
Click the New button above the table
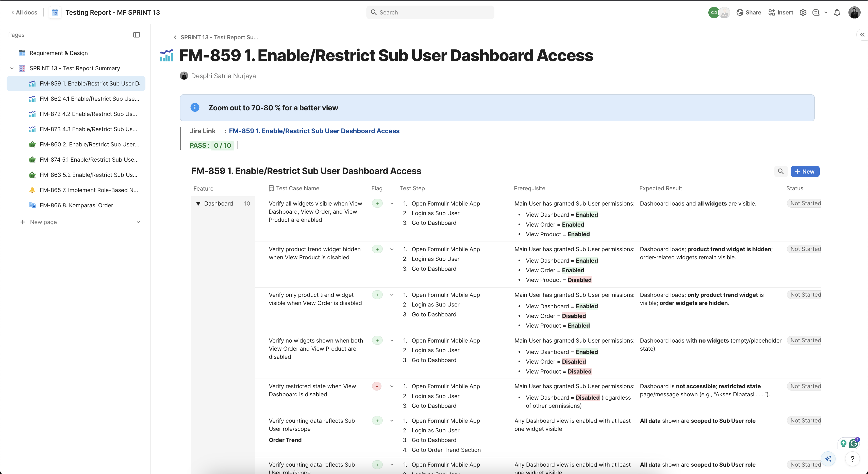[x=805, y=171]
